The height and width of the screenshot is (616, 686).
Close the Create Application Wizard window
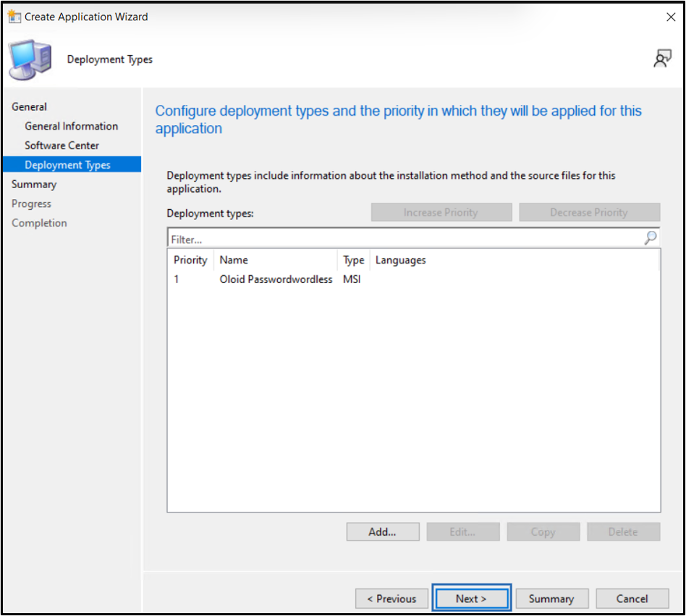[671, 17]
